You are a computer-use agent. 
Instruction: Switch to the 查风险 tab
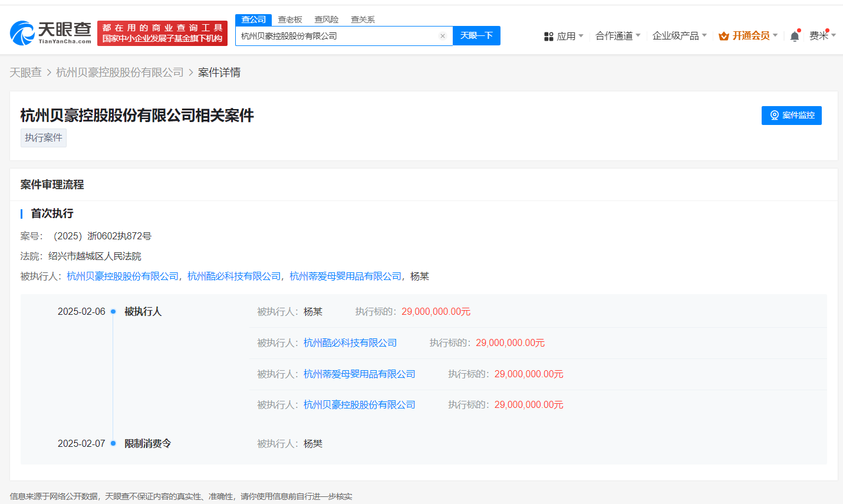[x=326, y=19]
